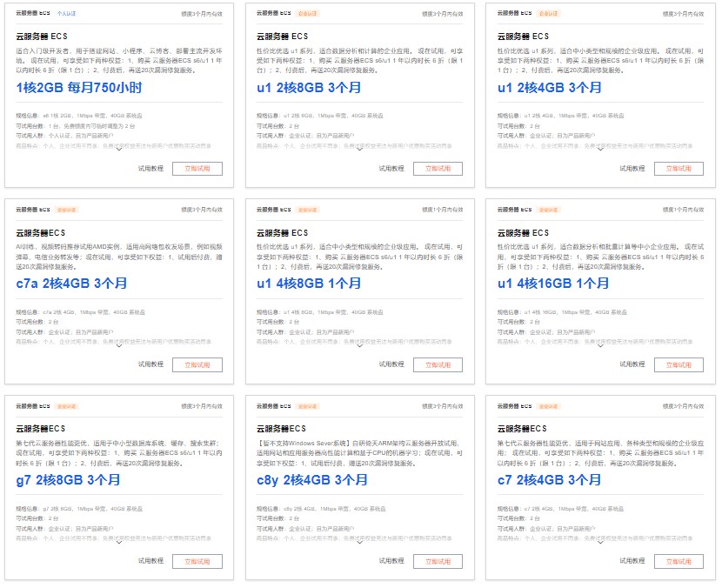Image resolution: width=722 pixels, height=588 pixels.
Task: Click 立即试用 on the u1 2核4GB 3个月 card
Action: (679, 169)
